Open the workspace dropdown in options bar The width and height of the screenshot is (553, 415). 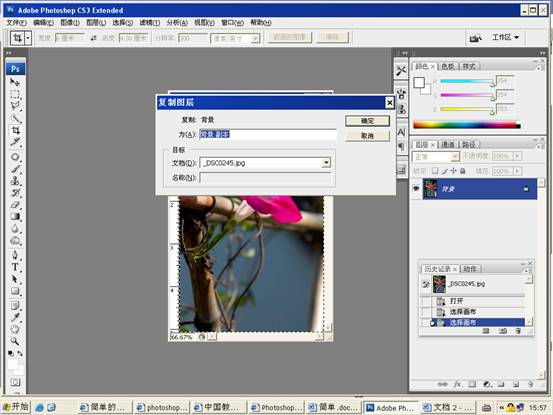505,37
